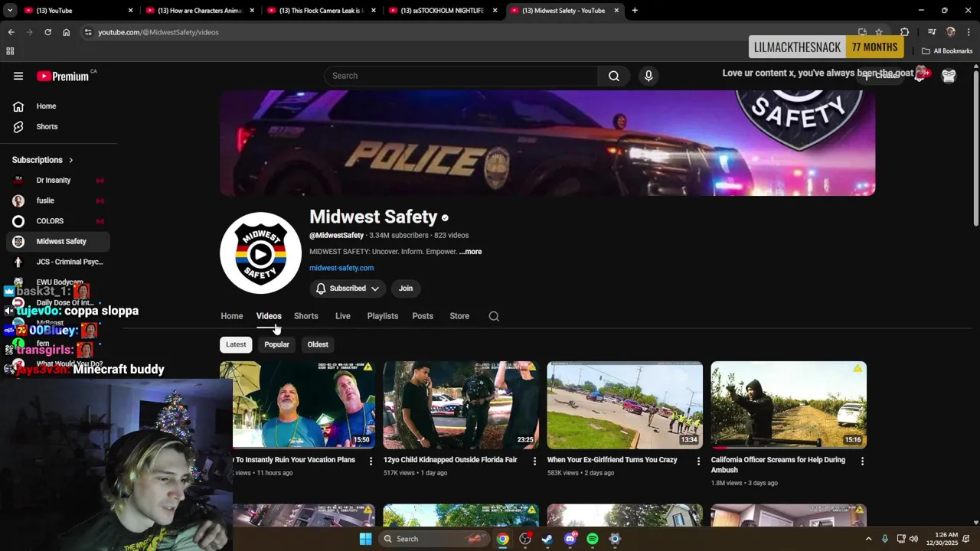Viewport: 980px width, 551px height.
Task: Open options for 12yo Child Kidnapped video
Action: point(534,461)
